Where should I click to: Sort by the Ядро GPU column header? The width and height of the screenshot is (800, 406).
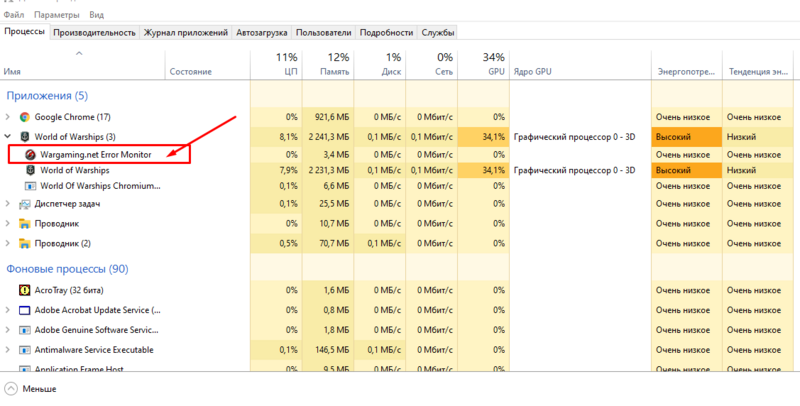tap(580, 65)
